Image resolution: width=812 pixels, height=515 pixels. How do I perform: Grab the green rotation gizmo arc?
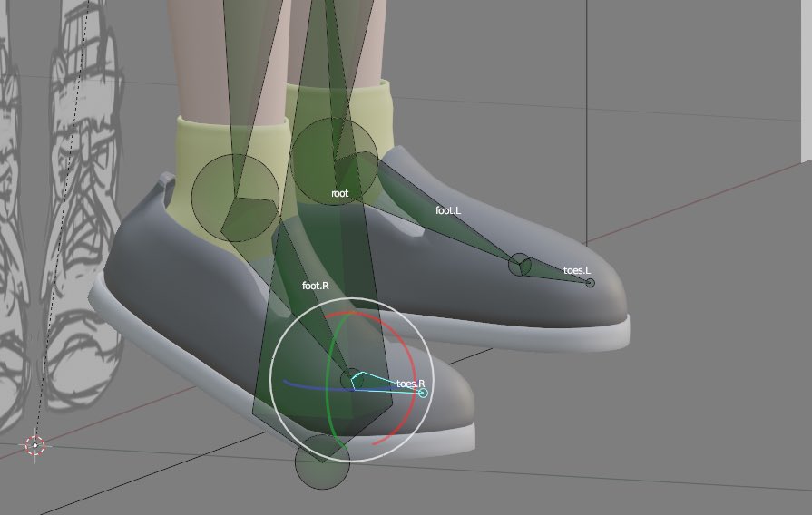pyautogui.click(x=329, y=383)
